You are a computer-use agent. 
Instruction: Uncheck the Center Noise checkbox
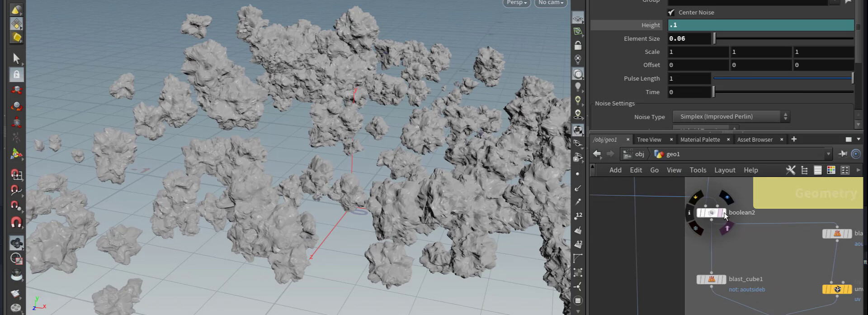click(x=671, y=12)
